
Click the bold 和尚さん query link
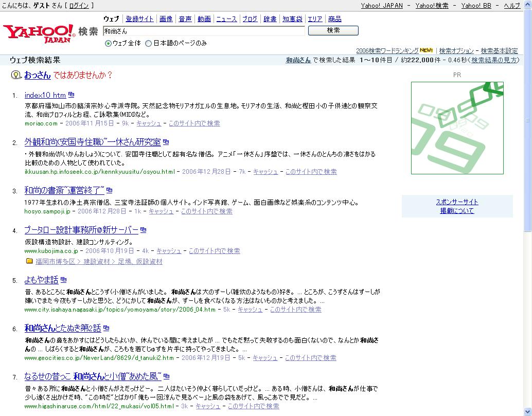[x=298, y=60]
